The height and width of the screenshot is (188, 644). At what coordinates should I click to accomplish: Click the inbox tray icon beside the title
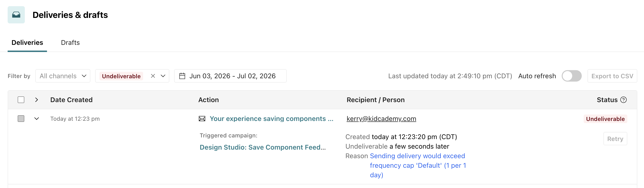click(16, 15)
